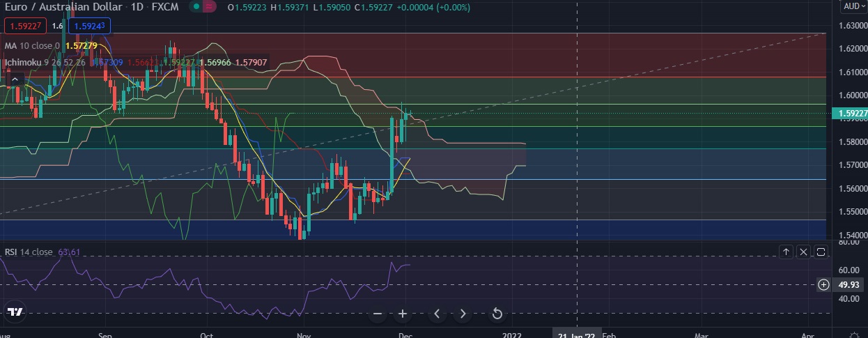Reset the chart view
The width and height of the screenshot is (868, 338).
(x=497, y=314)
